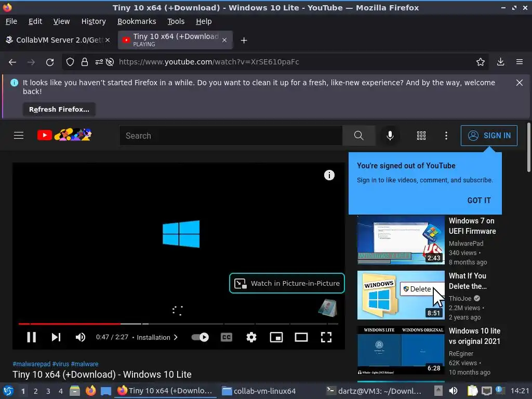Go to the YouTube home logo
Image resolution: width=532 pixels, height=399 pixels.
[x=64, y=135]
